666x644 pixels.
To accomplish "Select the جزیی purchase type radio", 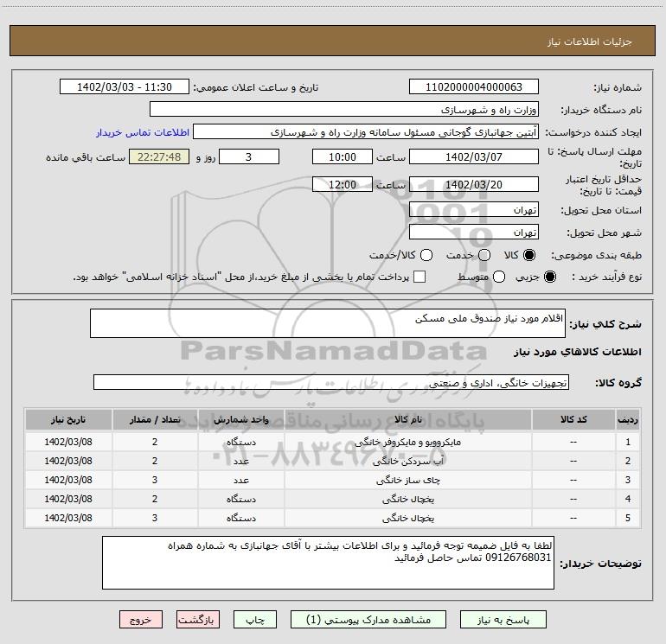I will pyautogui.click(x=549, y=277).
